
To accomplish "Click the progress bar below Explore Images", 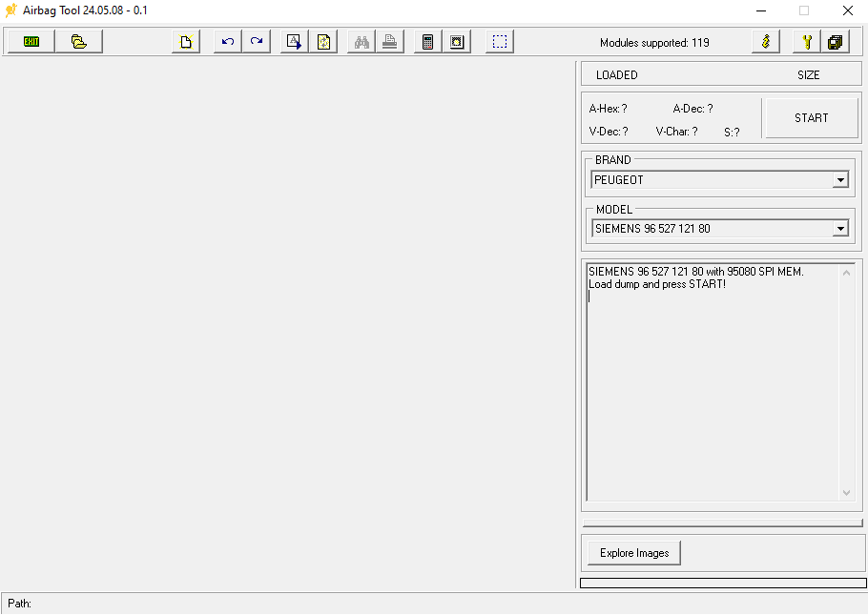I will 723,583.
